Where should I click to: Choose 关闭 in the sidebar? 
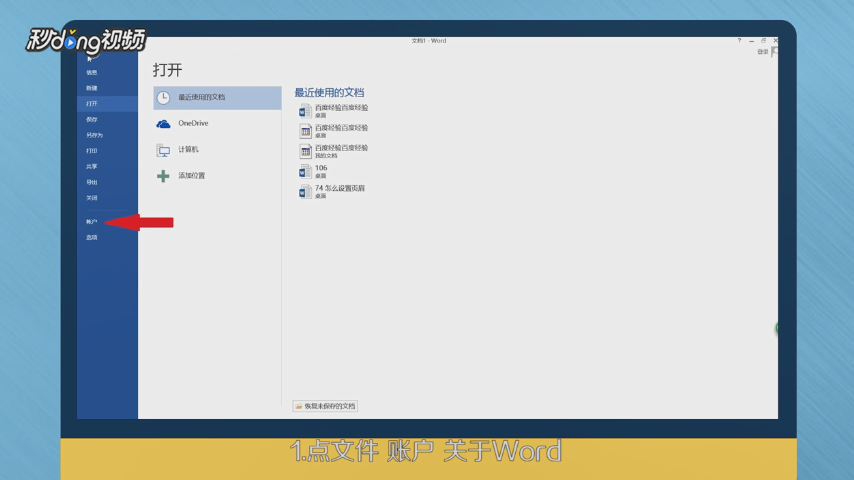(92, 198)
